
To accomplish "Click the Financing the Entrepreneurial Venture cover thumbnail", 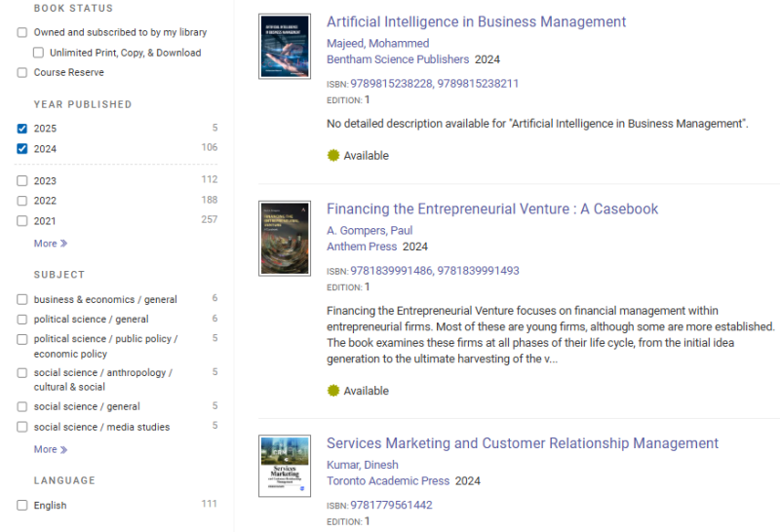I will [x=285, y=238].
